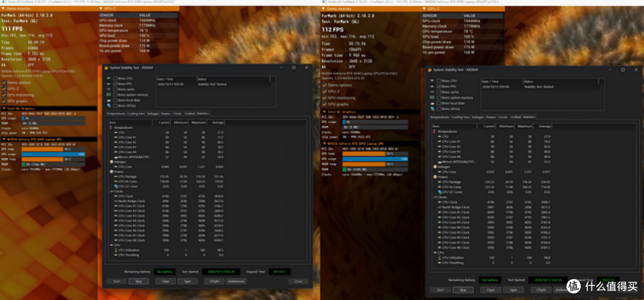Tick Stress system memory in left AIDA64 window
The height and width of the screenshot is (300, 644).
click(115, 94)
